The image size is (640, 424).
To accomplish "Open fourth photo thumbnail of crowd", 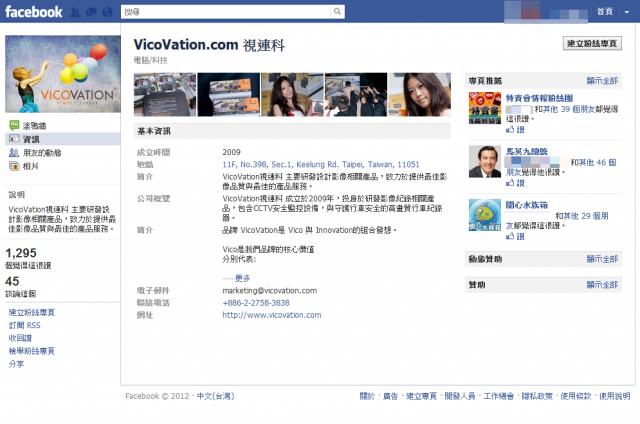I will pos(356,95).
